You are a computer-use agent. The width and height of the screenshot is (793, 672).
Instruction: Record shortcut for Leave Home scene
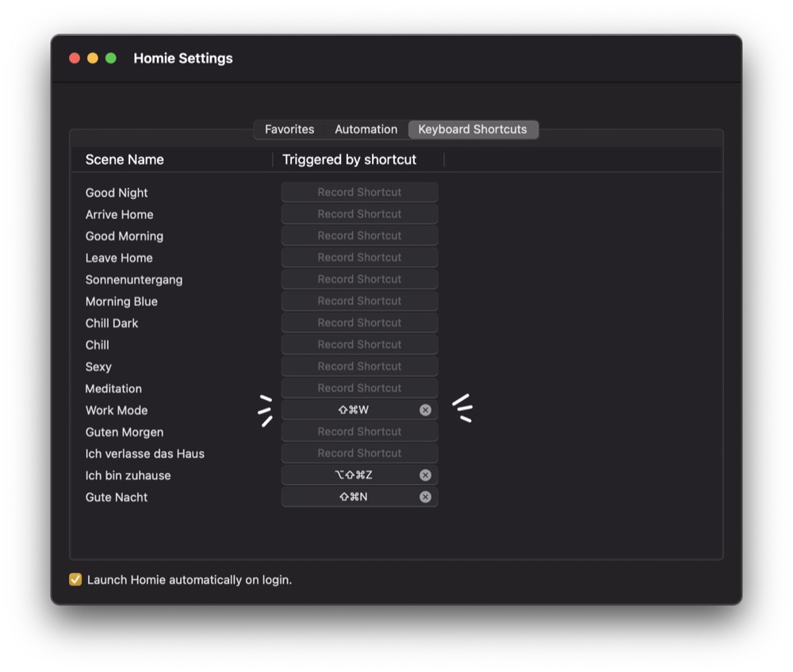coord(359,258)
